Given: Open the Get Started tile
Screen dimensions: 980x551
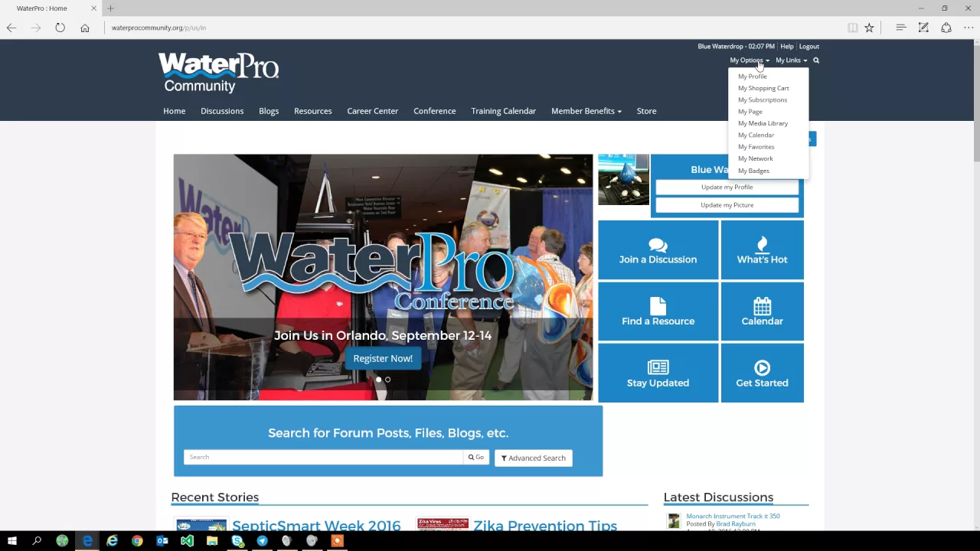Looking at the screenshot, I should [x=762, y=373].
